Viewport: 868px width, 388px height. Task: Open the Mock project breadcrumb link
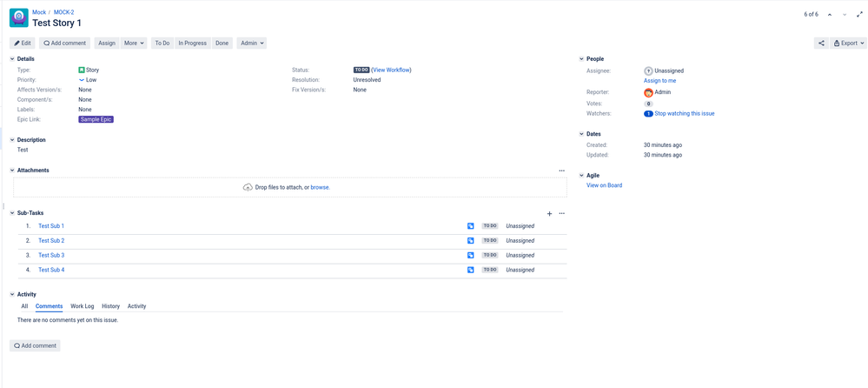(x=39, y=12)
